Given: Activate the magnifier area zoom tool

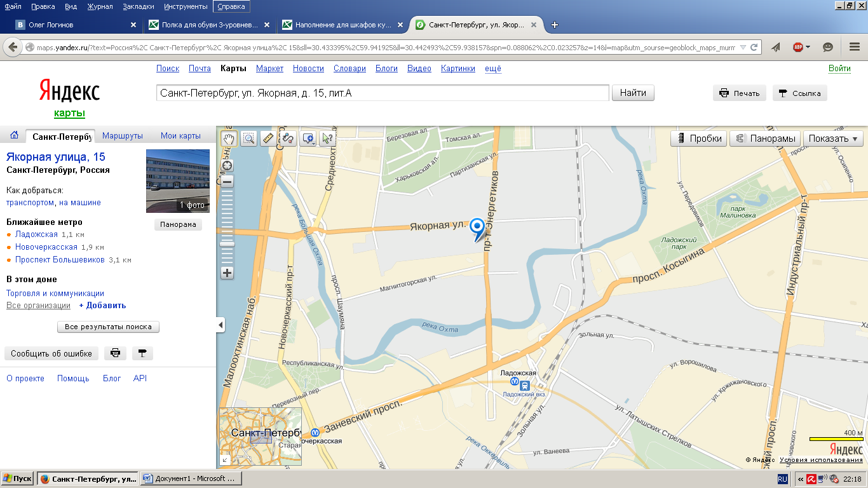Looking at the screenshot, I should (248, 139).
